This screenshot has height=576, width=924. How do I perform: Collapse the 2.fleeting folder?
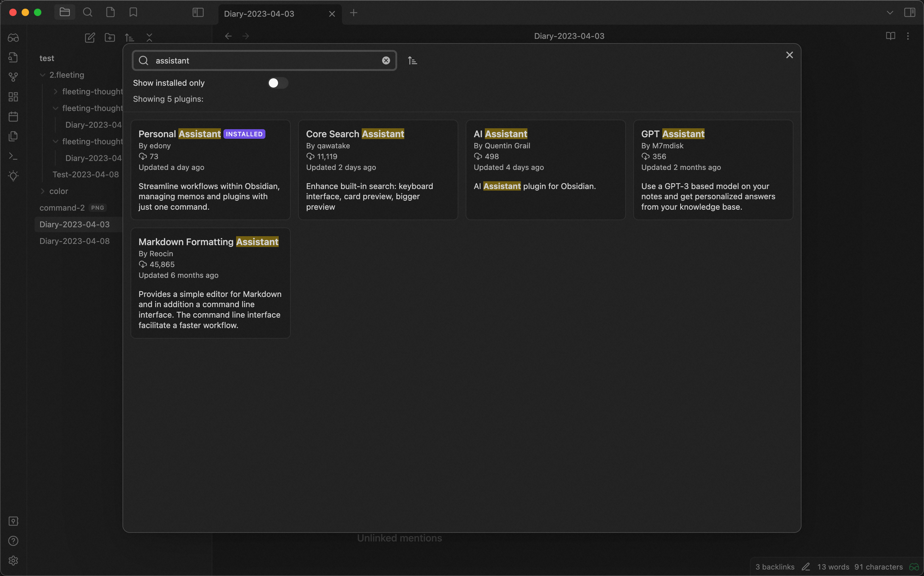click(43, 75)
